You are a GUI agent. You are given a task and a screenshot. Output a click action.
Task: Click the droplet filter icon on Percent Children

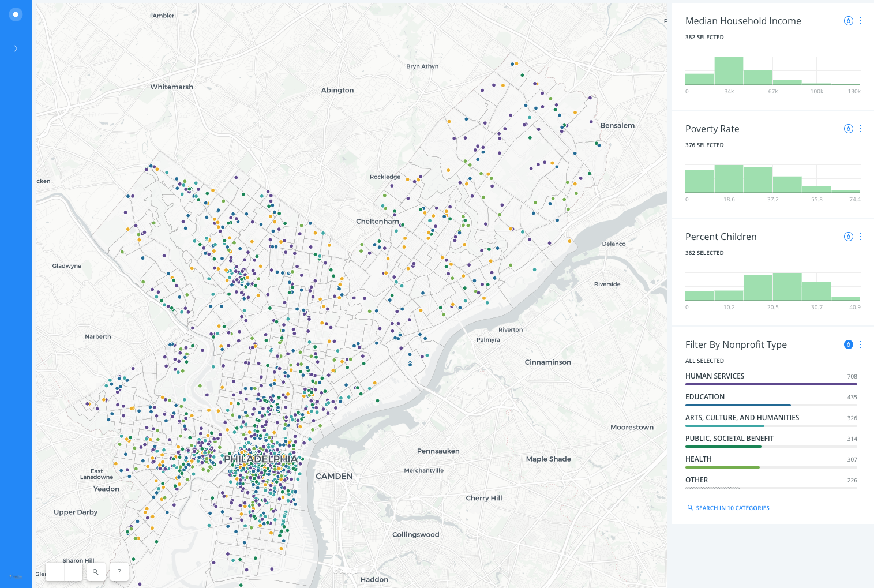coord(848,236)
